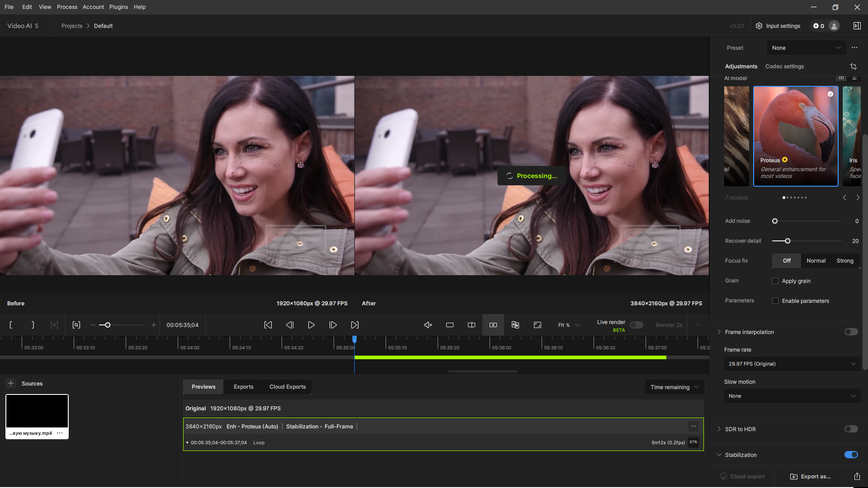Select the split view icon
Screen dimensions: 868x488
[472, 325]
